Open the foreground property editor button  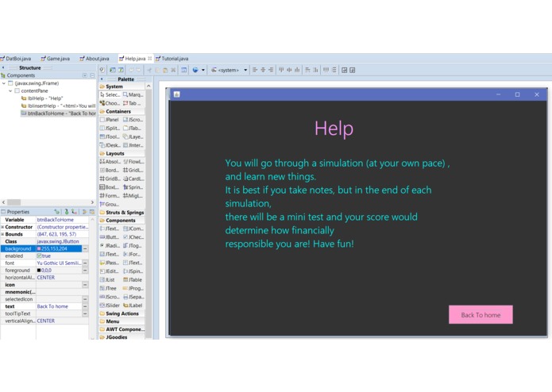(x=85, y=271)
